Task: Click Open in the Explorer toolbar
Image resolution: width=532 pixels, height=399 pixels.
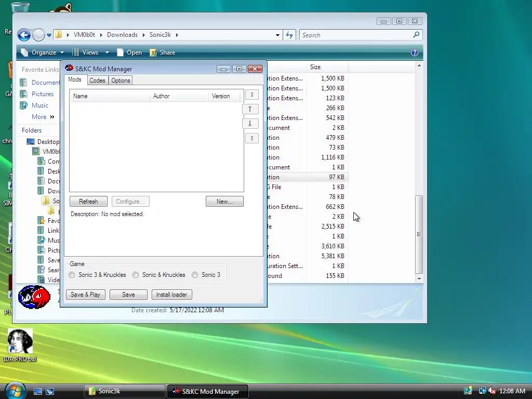Action: click(129, 52)
